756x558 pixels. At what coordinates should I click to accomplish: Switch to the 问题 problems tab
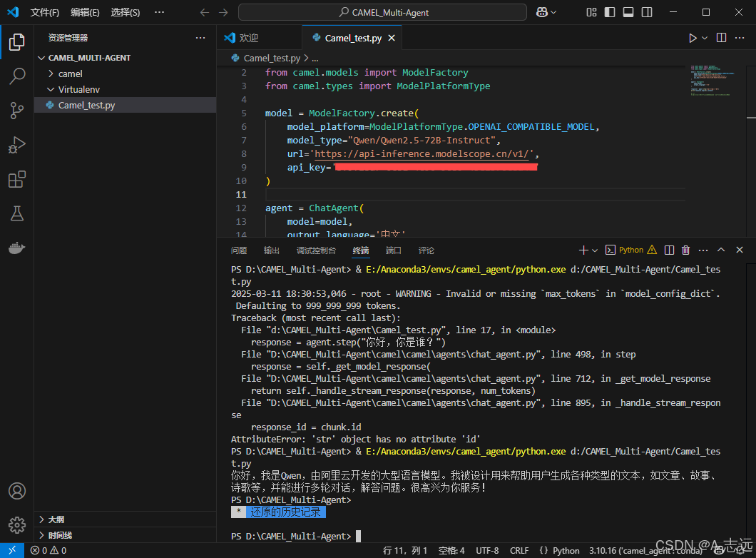[239, 250]
